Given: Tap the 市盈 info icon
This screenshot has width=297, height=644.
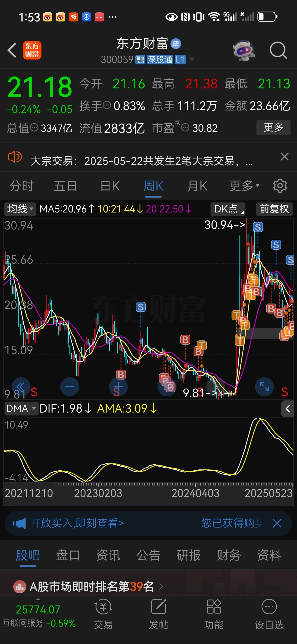Looking at the screenshot, I should tap(185, 127).
